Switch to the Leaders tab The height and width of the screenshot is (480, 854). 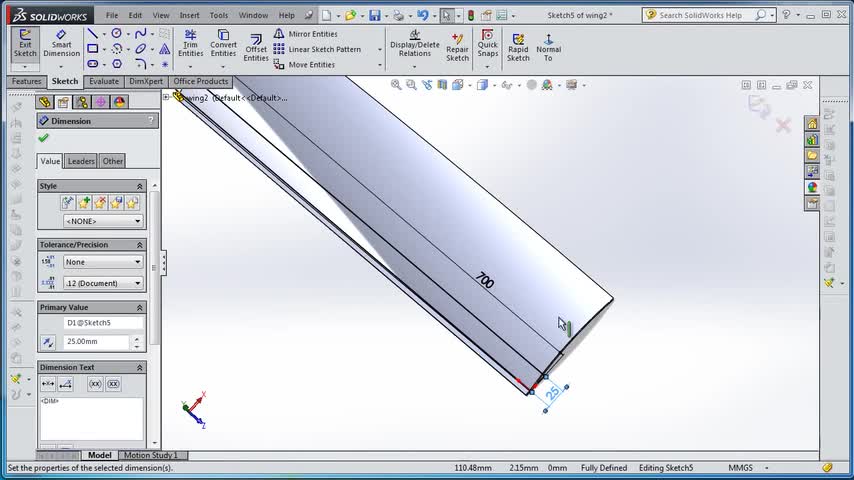[81, 161]
